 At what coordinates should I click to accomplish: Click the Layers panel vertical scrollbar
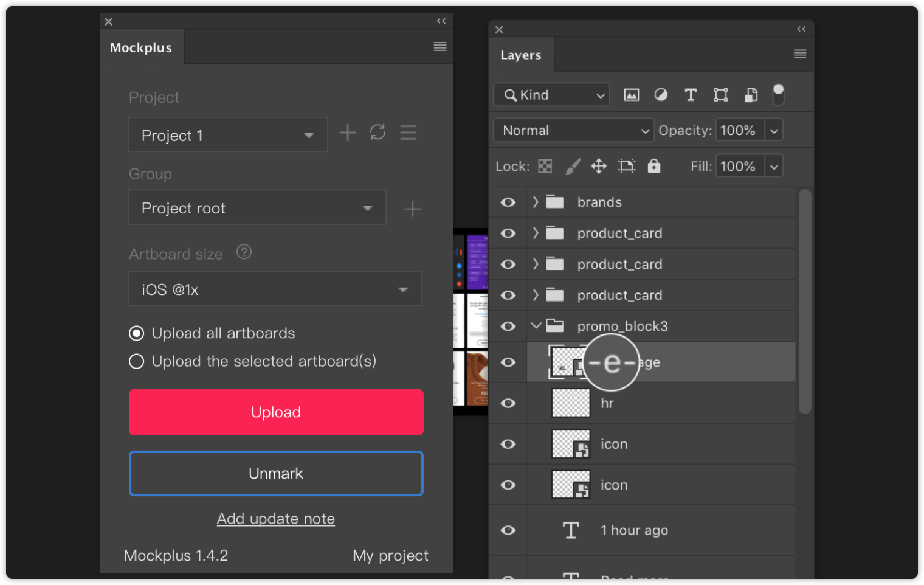coord(805,301)
